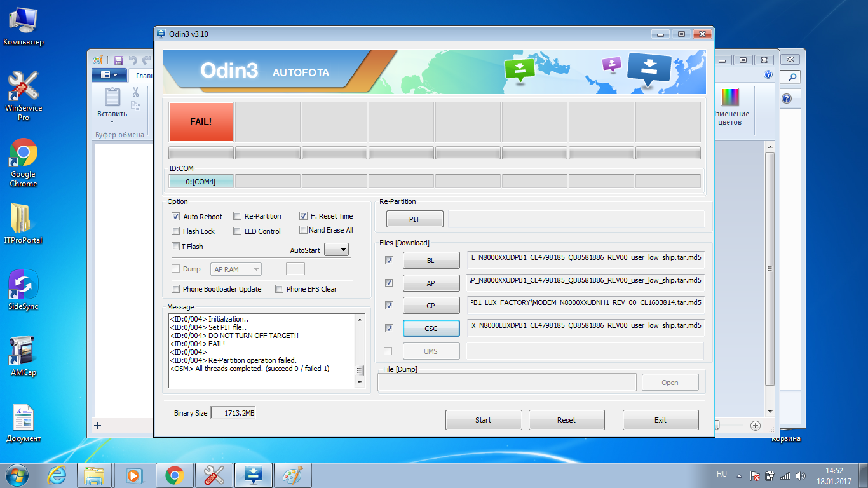Viewport: 868px width, 488px height.
Task: Click the zoom-in plus icon in Paint
Action: [x=756, y=426]
